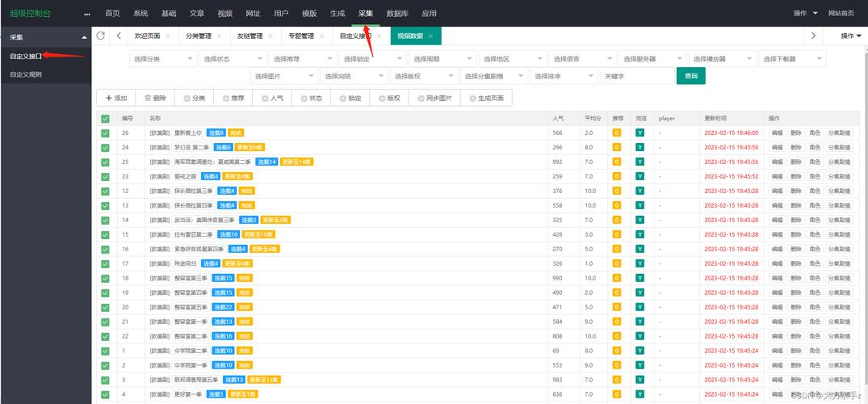Toggle the select-all checkbox in the table header
Image resolution: width=868 pixels, height=404 pixels.
[x=105, y=119]
